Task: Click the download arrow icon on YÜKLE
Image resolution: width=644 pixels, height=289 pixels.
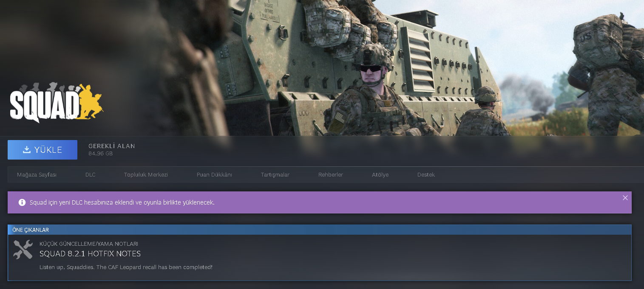Action: (27, 150)
